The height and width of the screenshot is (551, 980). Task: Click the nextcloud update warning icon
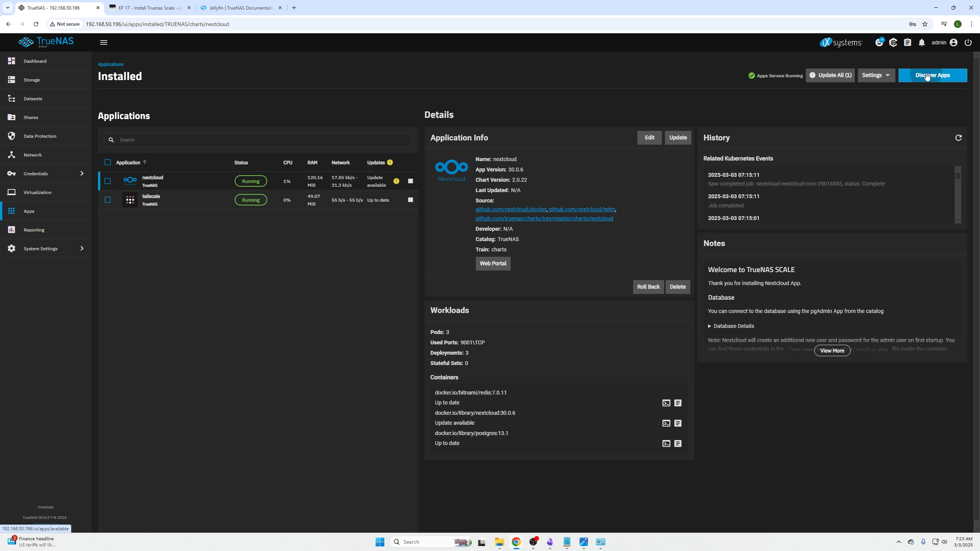[x=396, y=181]
